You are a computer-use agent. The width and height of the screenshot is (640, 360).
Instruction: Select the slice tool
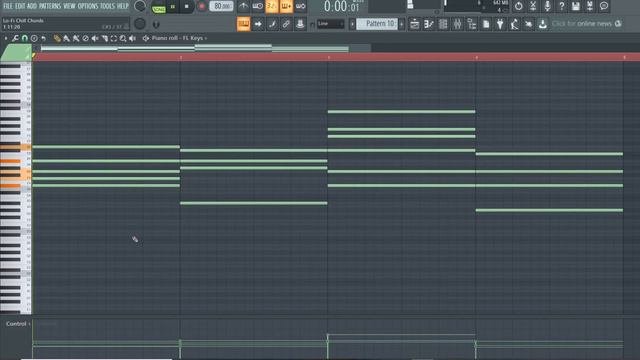[104, 38]
